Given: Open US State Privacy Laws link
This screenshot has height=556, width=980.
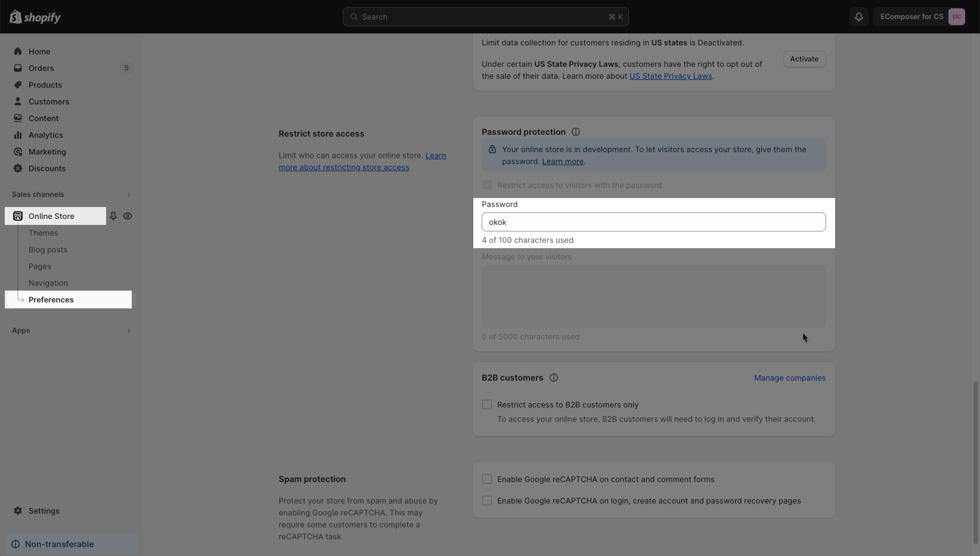Looking at the screenshot, I should pyautogui.click(x=671, y=76).
